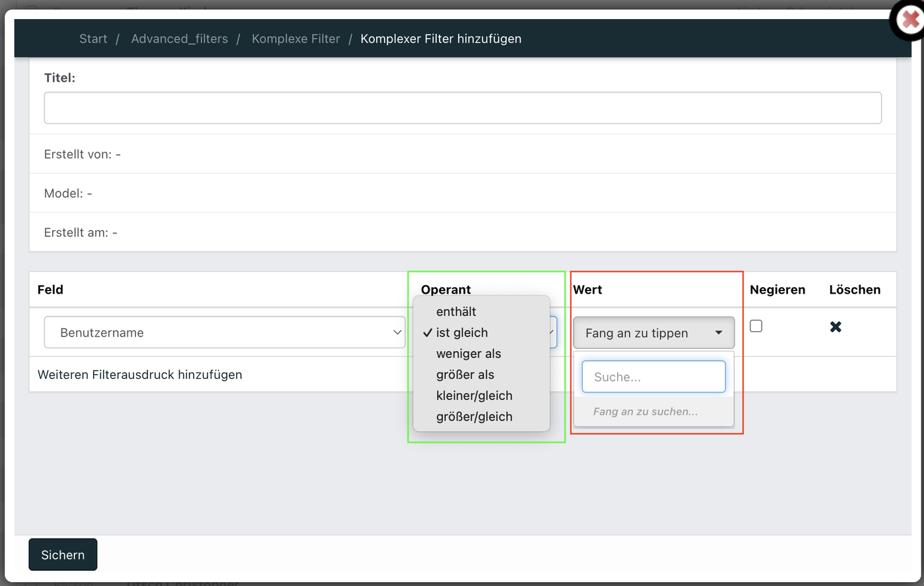The image size is (924, 586).
Task: Go to Komplexe Filter via breadcrumb
Action: point(296,38)
